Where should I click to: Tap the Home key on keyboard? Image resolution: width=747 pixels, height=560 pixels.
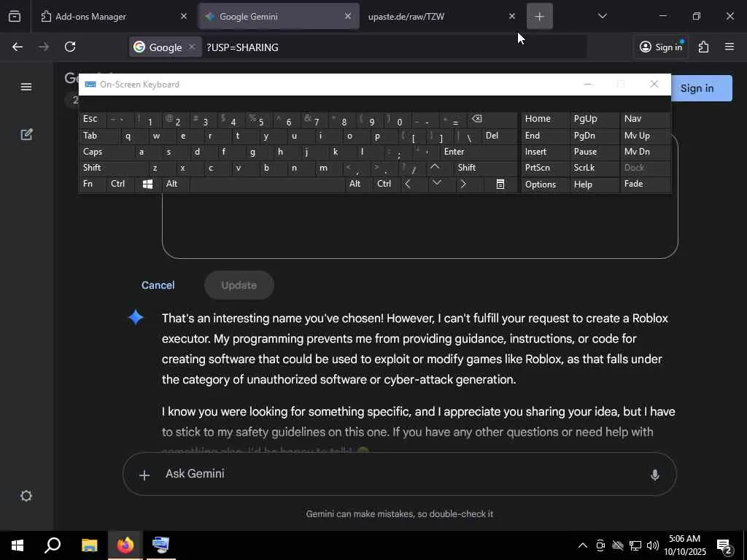pyautogui.click(x=545, y=119)
